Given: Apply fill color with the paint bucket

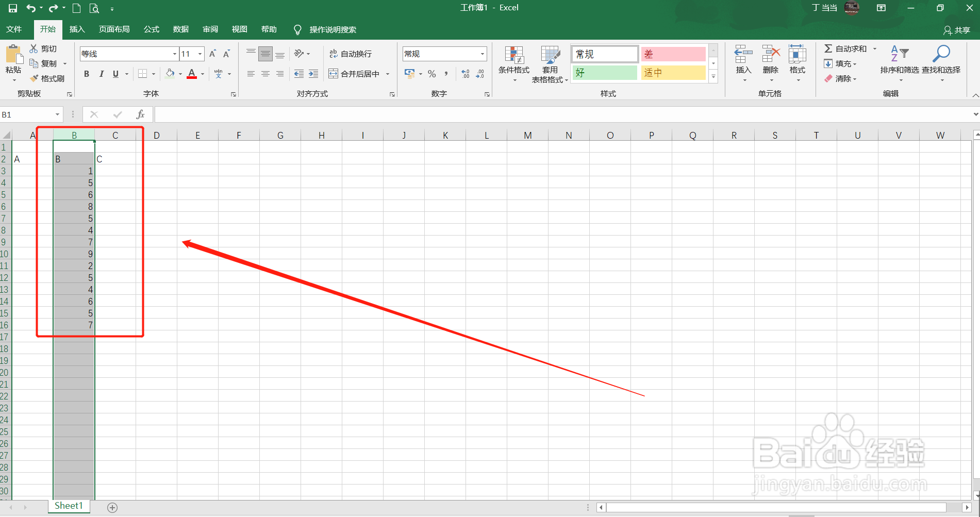Looking at the screenshot, I should coord(170,74).
